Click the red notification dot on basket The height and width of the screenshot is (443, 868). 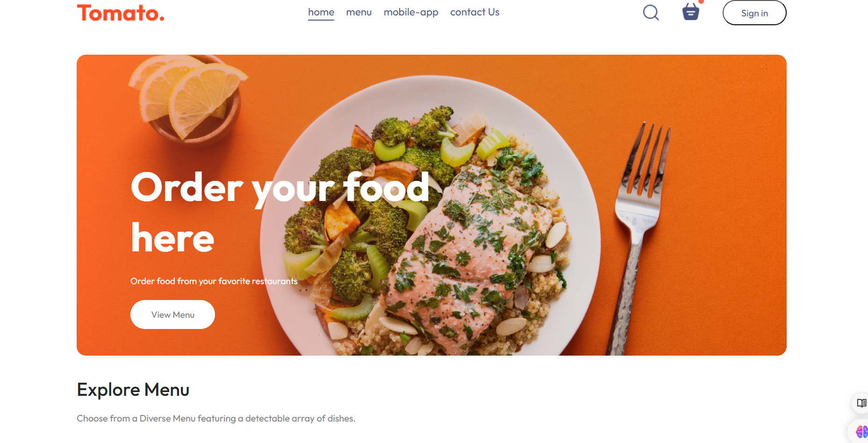701,1
